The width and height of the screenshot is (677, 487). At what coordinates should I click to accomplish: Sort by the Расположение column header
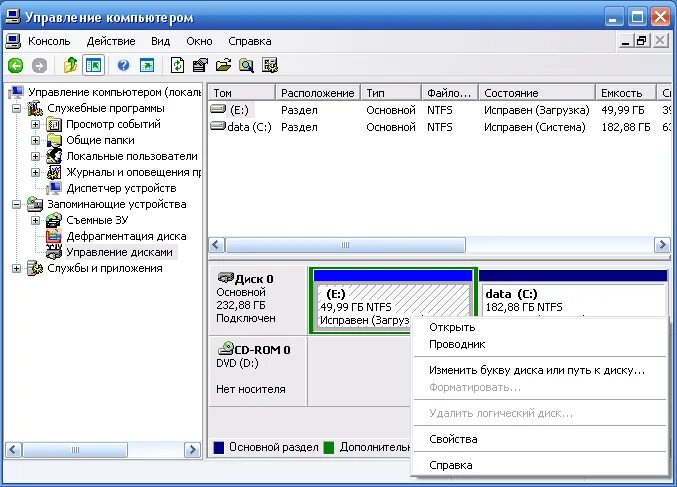point(318,93)
